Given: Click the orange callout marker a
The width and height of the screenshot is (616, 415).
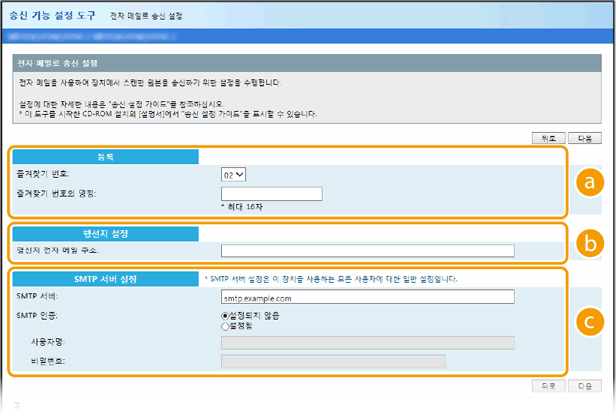Looking at the screenshot, I should 590,182.
